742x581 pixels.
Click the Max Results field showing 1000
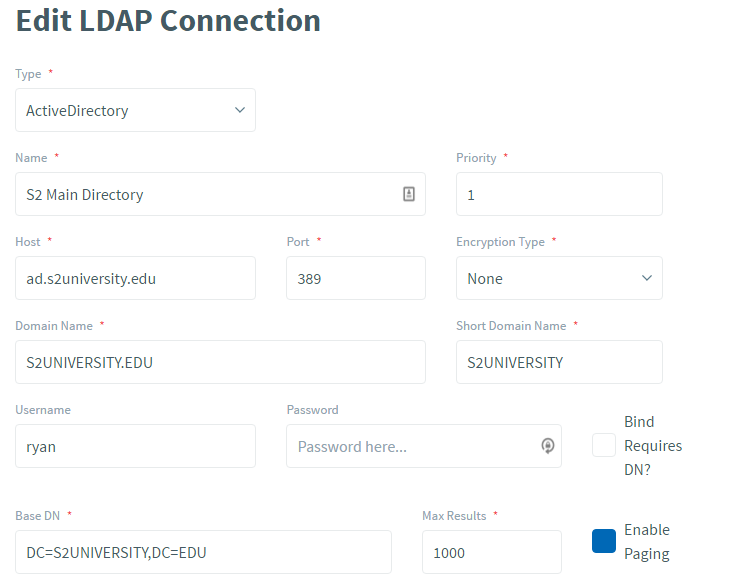click(x=491, y=552)
